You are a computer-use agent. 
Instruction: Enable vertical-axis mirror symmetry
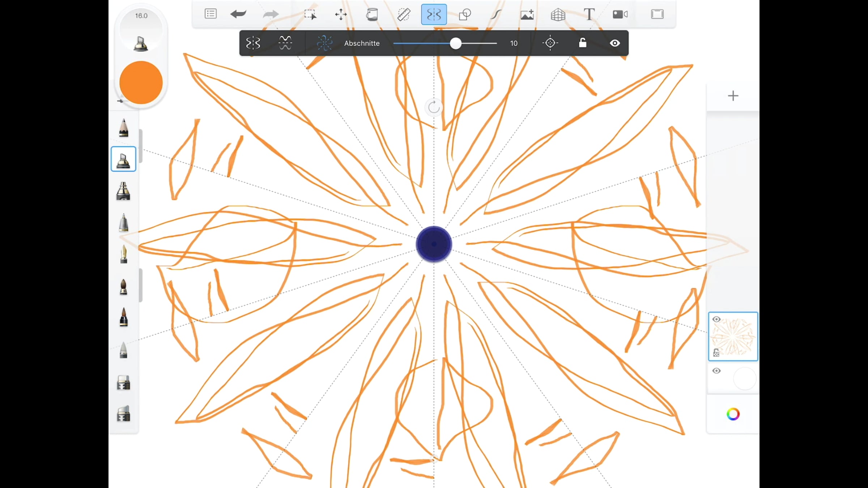click(253, 43)
